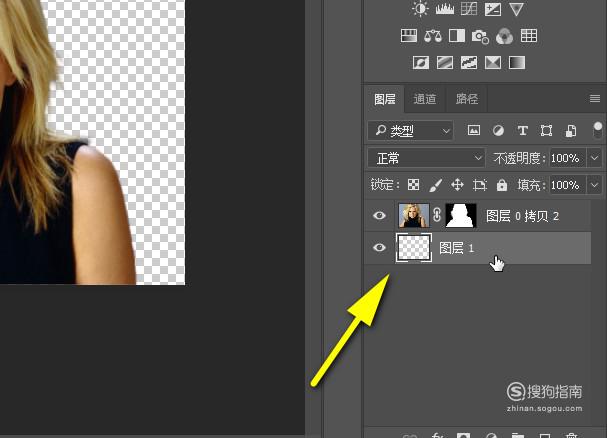Add a Vibrance adjustment layer
This screenshot has height=438, width=607.
pos(516,9)
